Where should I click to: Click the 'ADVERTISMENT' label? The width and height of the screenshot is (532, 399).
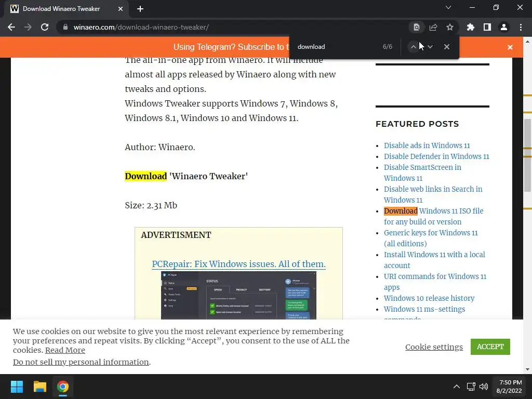click(x=176, y=235)
